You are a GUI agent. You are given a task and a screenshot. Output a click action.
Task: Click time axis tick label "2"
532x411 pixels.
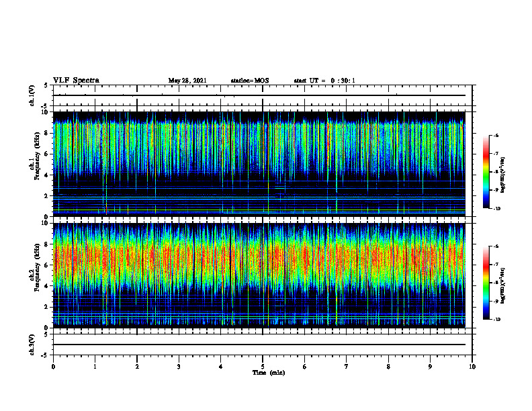click(x=137, y=367)
